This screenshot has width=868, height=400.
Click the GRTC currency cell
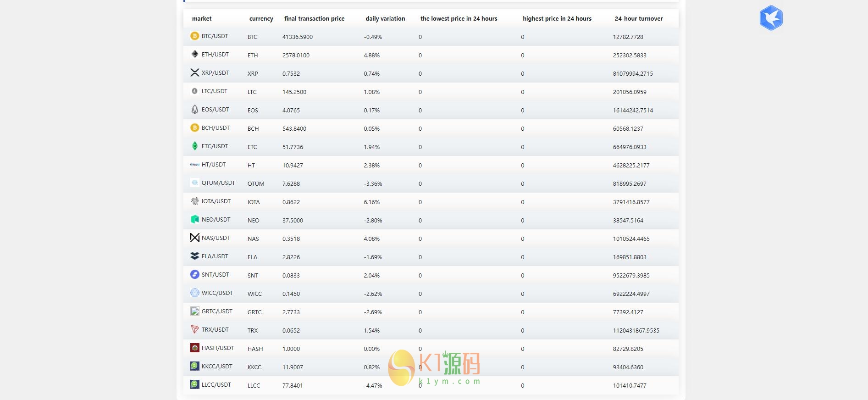coord(254,312)
